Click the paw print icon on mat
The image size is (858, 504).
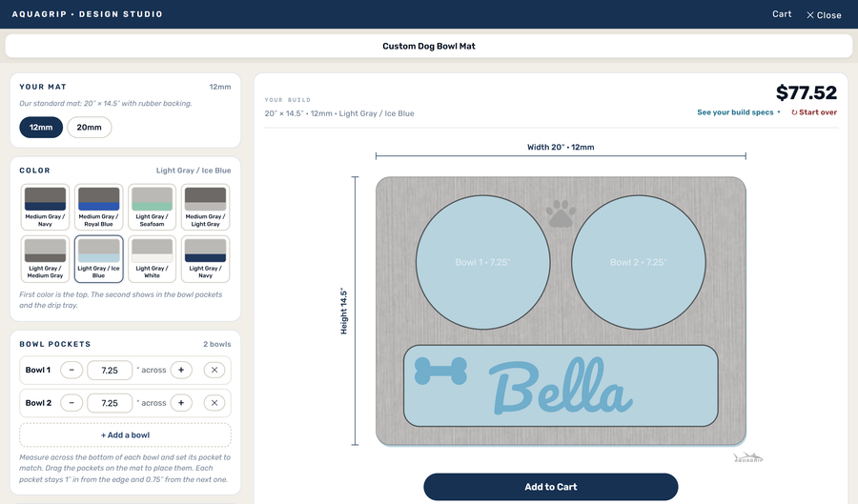point(561,213)
